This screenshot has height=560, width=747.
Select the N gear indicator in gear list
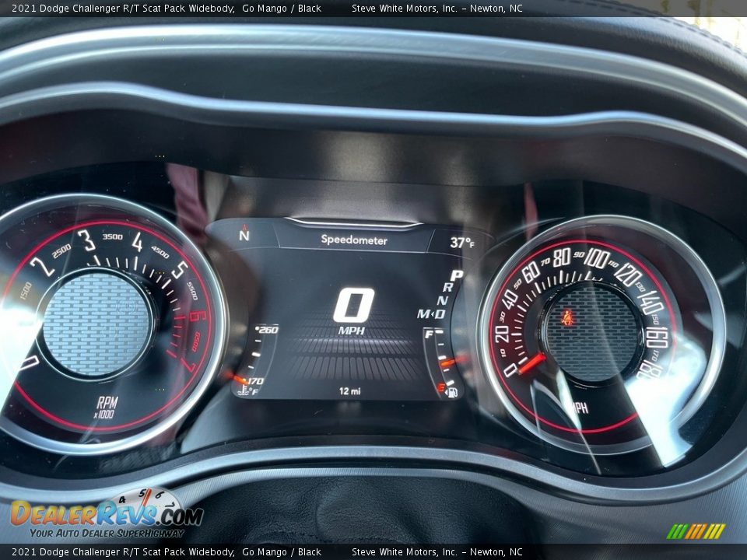tap(442, 300)
